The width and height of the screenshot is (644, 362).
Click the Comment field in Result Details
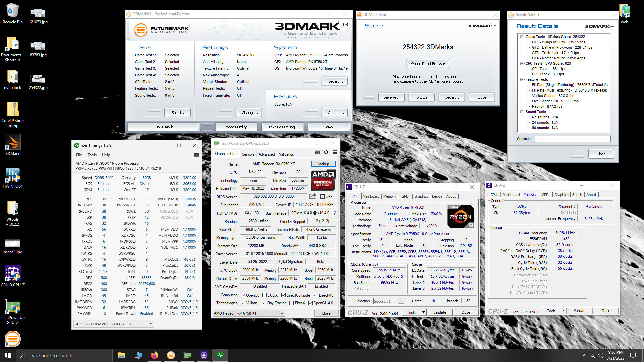click(573, 139)
